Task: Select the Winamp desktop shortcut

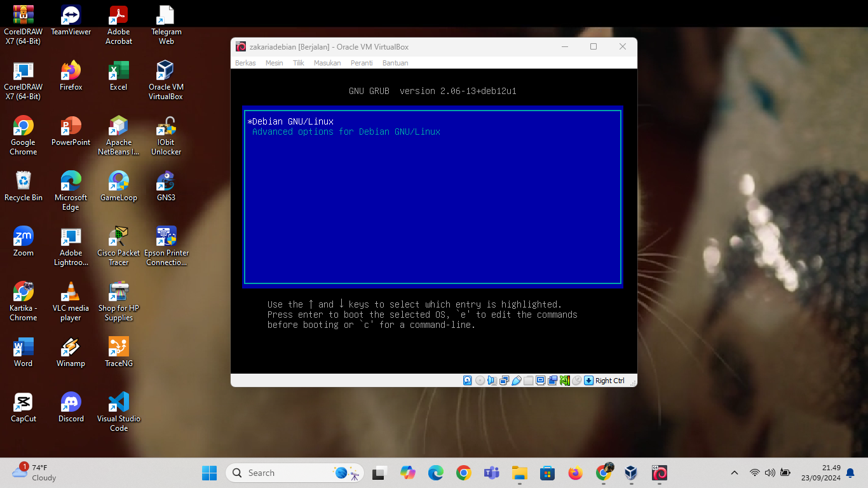Action: point(71,353)
